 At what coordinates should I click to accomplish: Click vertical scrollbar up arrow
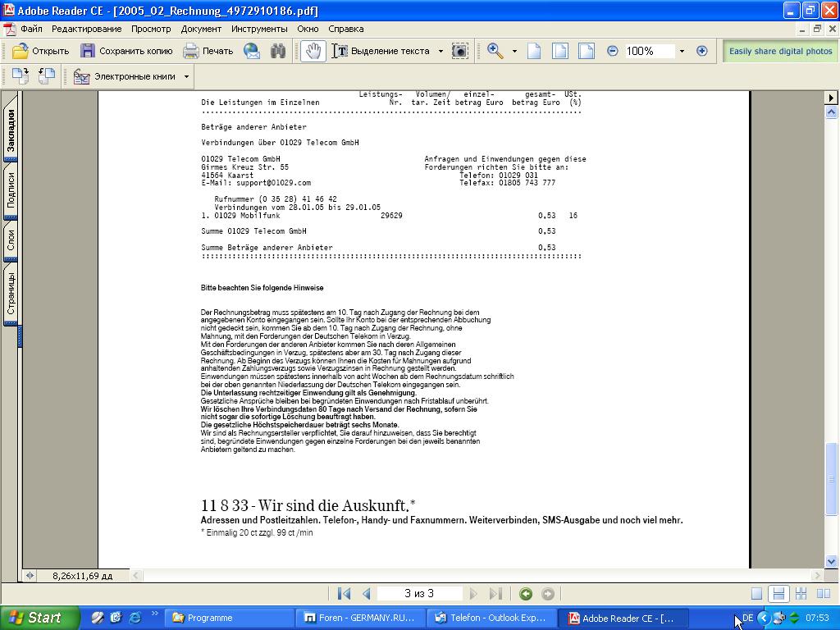point(831,112)
